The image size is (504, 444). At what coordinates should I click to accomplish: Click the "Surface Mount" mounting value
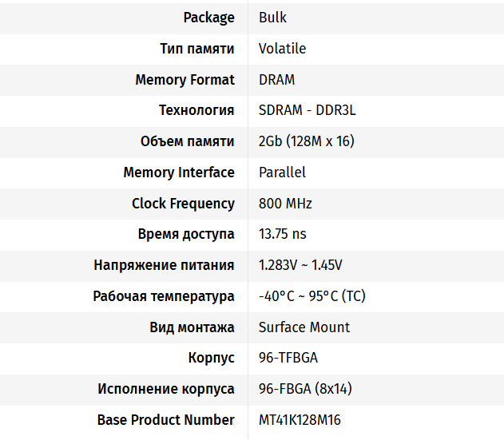[304, 327]
